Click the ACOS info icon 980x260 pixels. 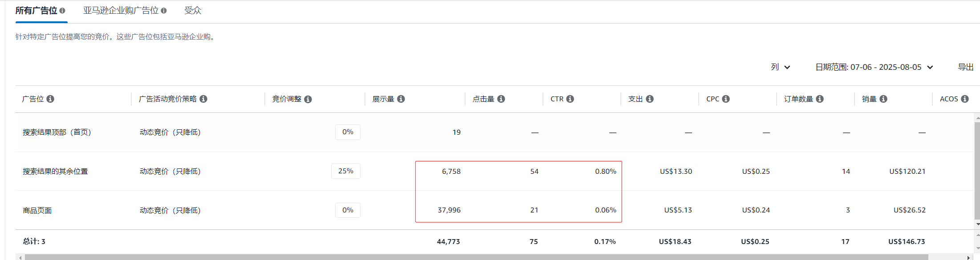965,99
